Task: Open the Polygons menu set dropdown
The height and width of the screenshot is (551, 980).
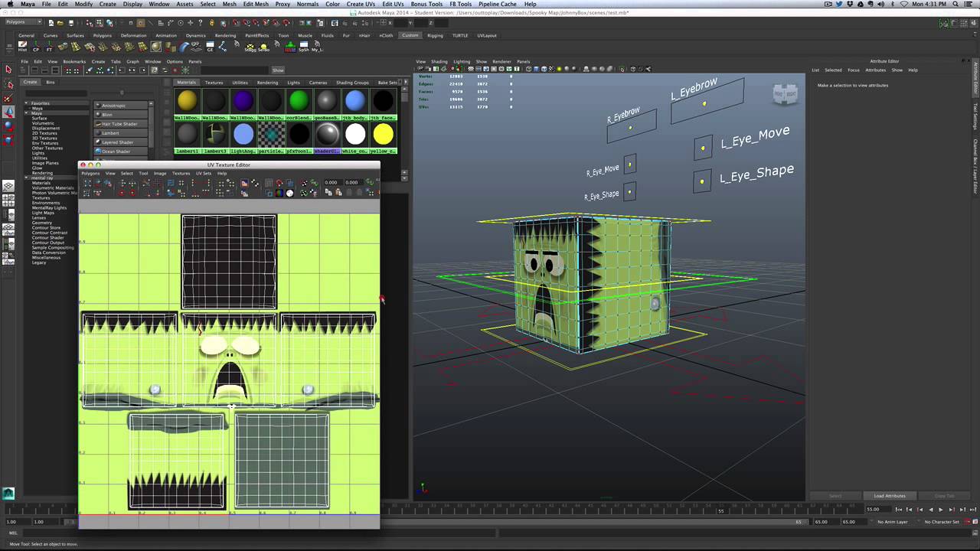Action: 23,22
